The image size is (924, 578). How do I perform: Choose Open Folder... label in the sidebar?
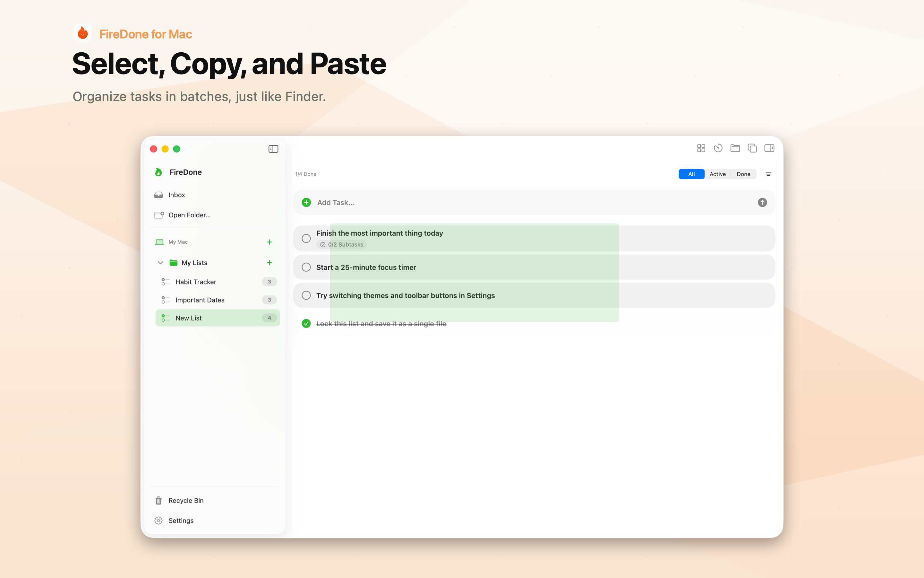(190, 215)
